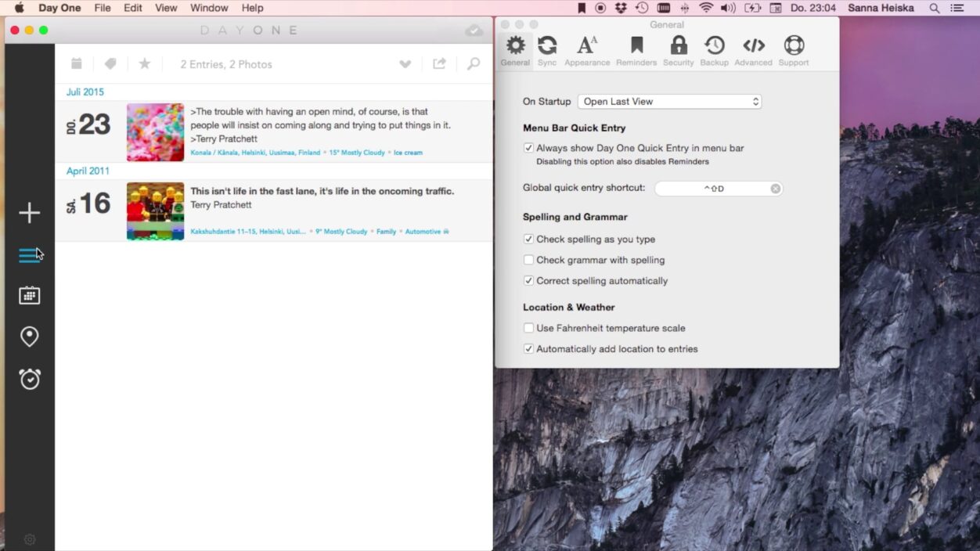
Task: Enable Check grammar with spelling
Action: (x=528, y=260)
